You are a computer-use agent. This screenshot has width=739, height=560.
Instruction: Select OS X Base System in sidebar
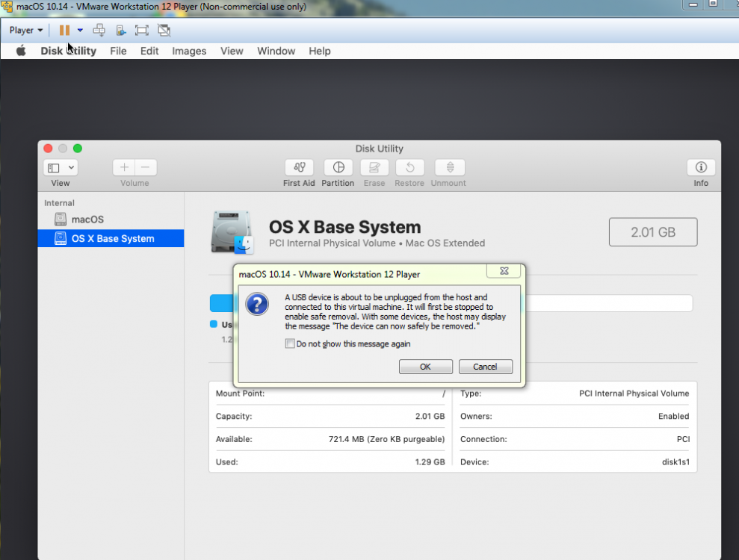pos(111,238)
